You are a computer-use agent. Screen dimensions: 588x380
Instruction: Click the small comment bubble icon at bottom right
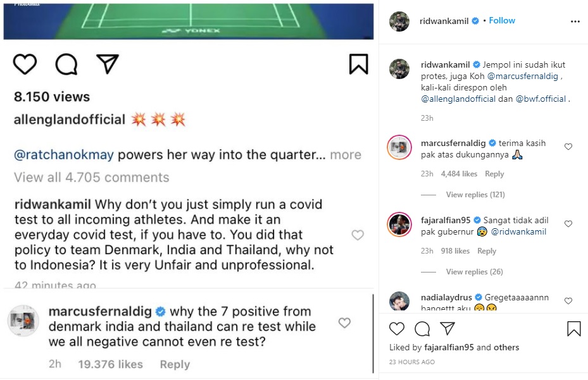click(422, 329)
